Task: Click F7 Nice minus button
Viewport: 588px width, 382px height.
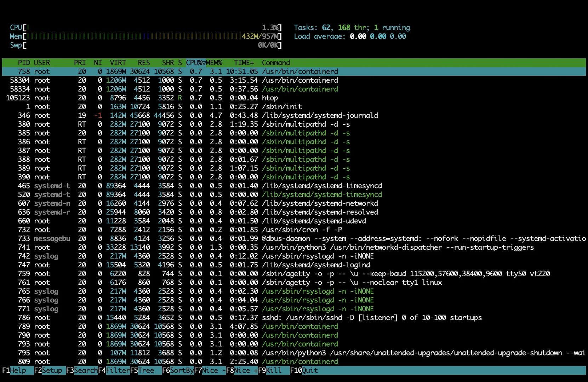Action: click(210, 370)
